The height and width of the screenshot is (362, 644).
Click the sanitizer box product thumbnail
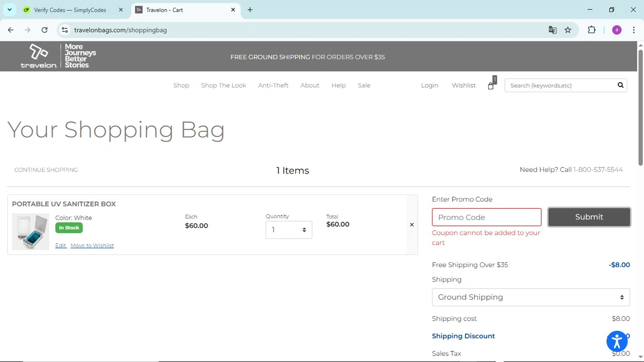click(x=30, y=232)
